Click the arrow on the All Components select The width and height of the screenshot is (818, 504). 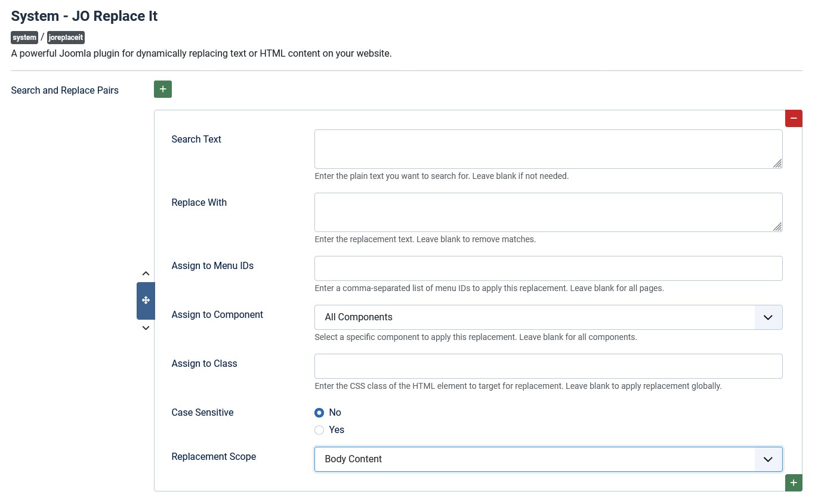[x=768, y=317]
